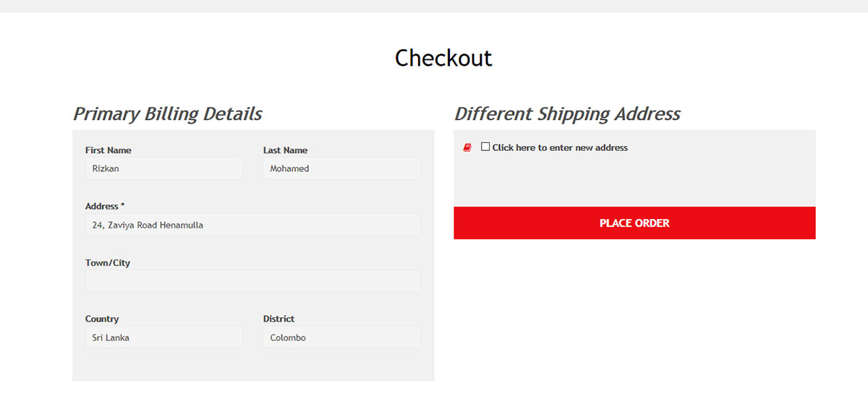
Task: Click the Checkout page heading
Action: pos(443,58)
